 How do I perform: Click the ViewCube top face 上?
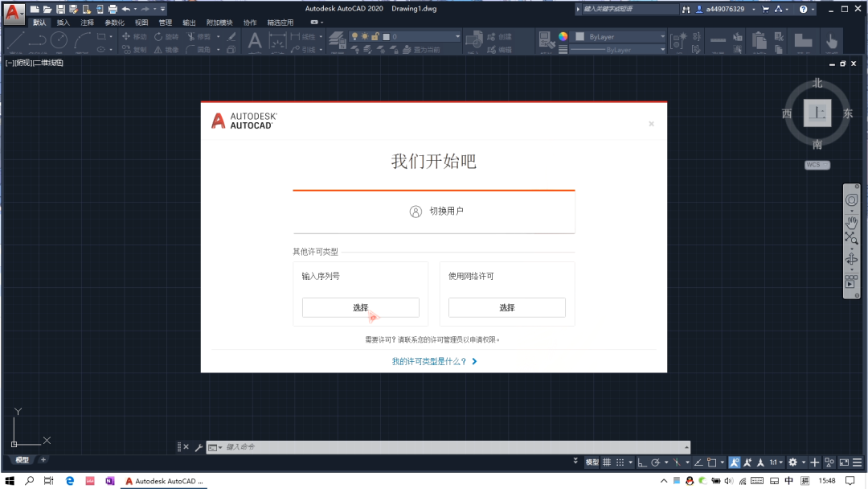[817, 113]
